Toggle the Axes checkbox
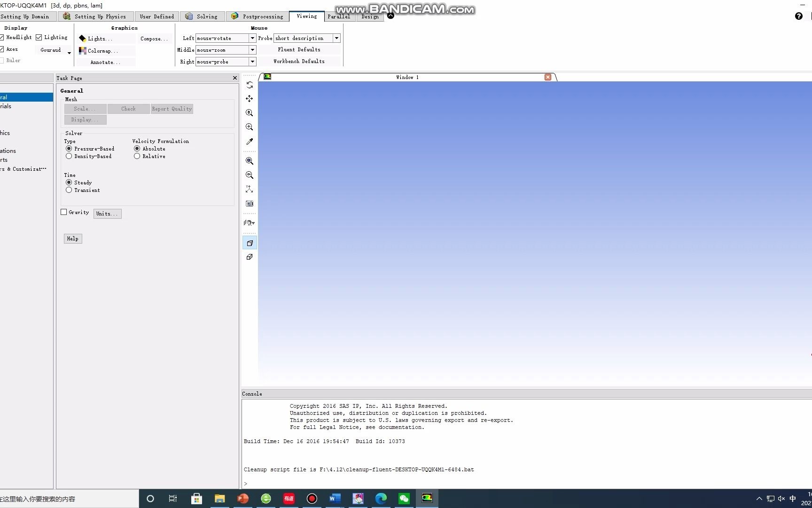Image resolution: width=812 pixels, height=508 pixels. [x=2, y=49]
